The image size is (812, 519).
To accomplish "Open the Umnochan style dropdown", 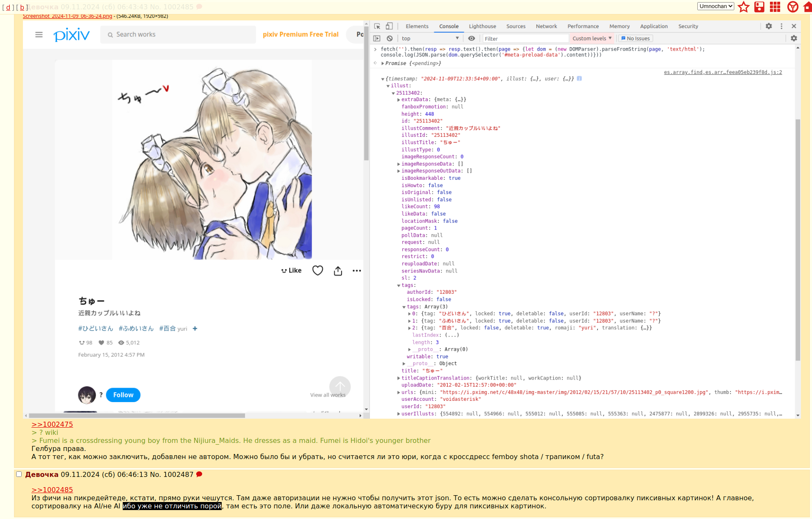I will coord(715,6).
